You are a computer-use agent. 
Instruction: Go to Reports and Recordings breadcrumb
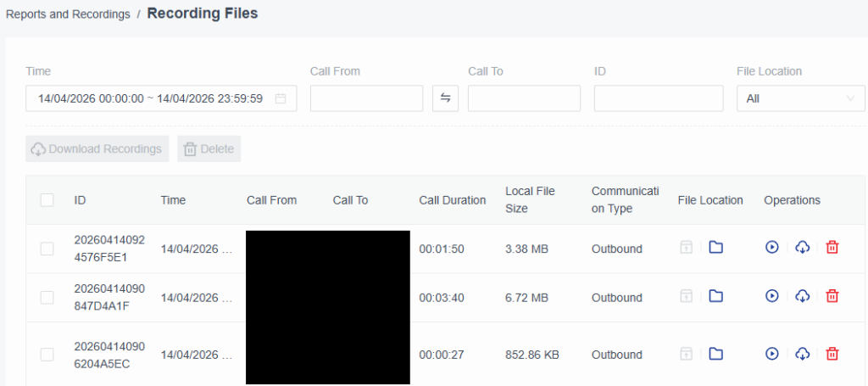coord(68,14)
